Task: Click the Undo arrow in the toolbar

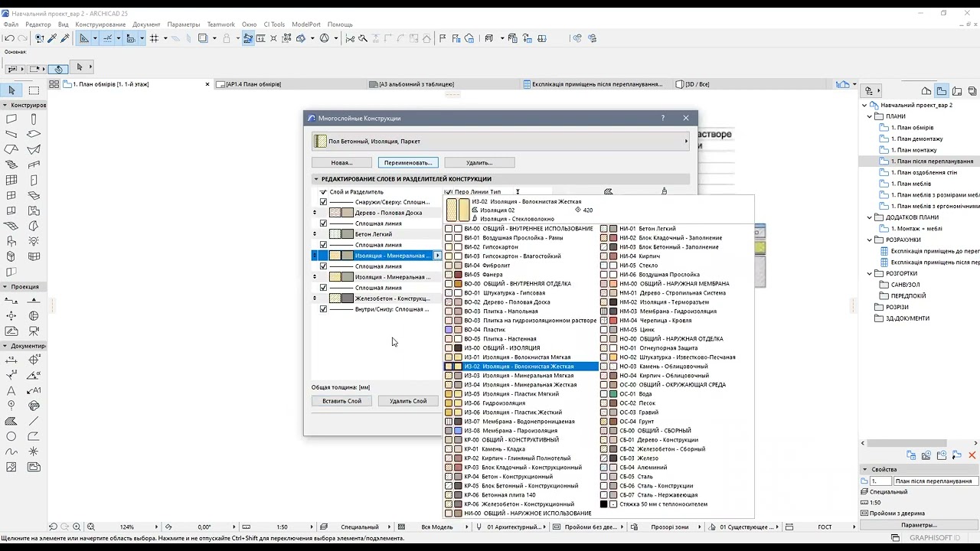Action: tap(9, 38)
